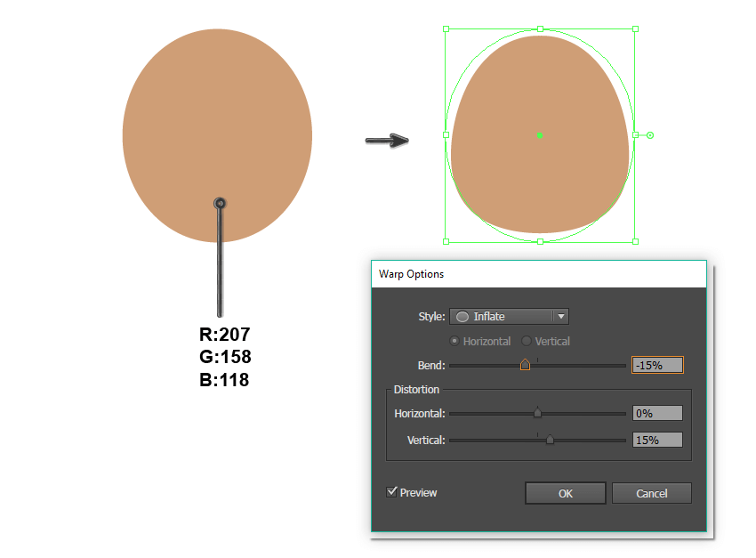The image size is (756, 558).
Task: Cancel the Warp Options dialog
Action: [x=651, y=493]
